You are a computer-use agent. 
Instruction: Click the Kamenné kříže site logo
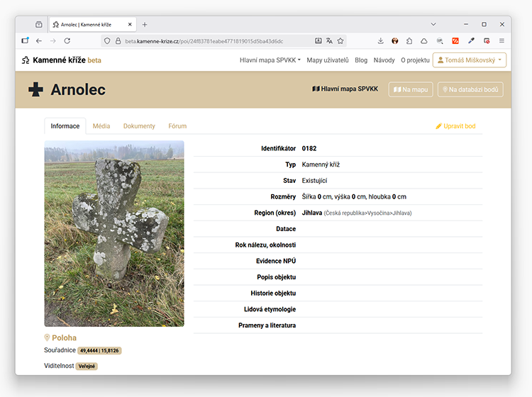pyautogui.click(x=61, y=60)
